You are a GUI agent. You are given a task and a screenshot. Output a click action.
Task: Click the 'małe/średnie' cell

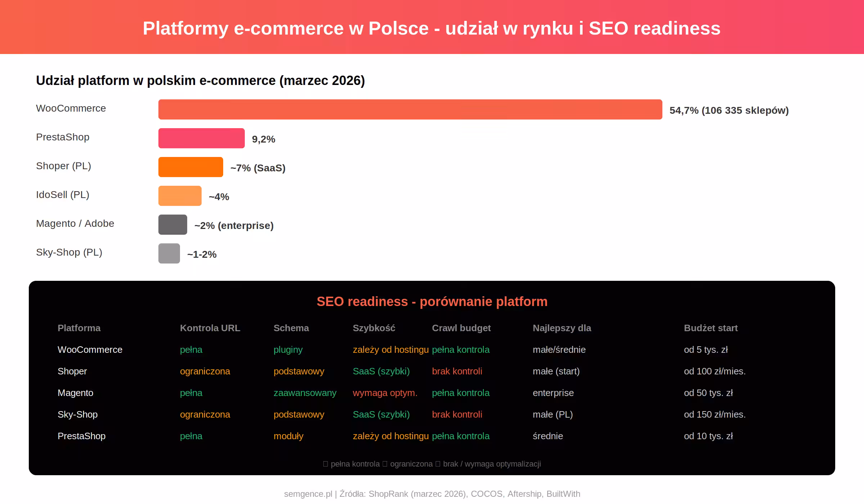pos(559,350)
